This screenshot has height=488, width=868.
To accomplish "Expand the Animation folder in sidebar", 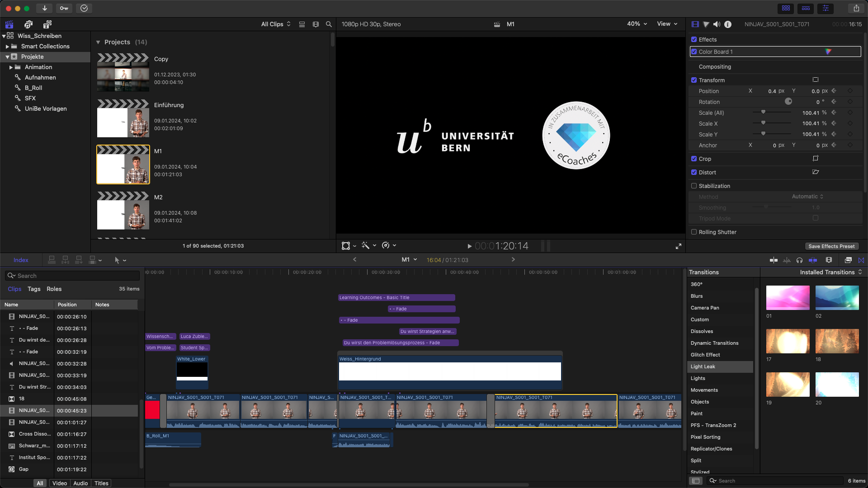I will pos(11,67).
